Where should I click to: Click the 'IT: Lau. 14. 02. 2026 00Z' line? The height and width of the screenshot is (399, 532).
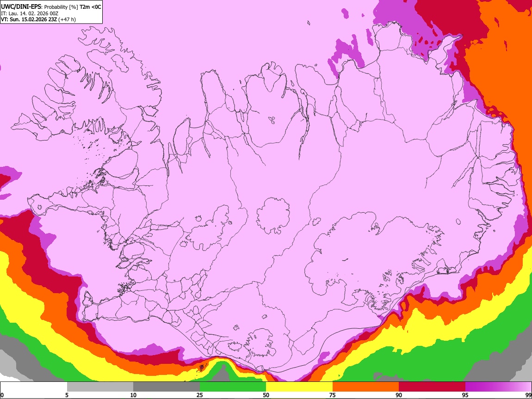[x=30, y=13]
